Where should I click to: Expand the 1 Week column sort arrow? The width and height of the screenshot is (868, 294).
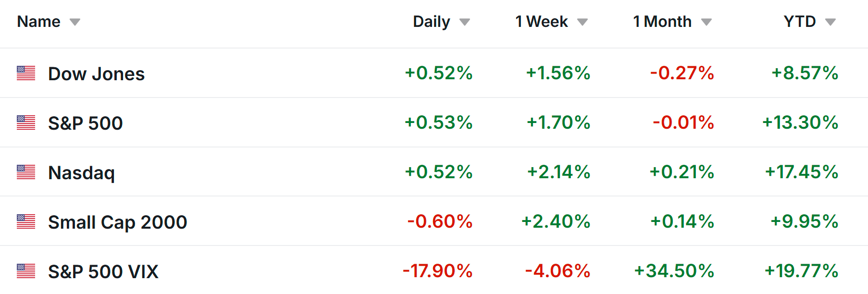pos(582,22)
